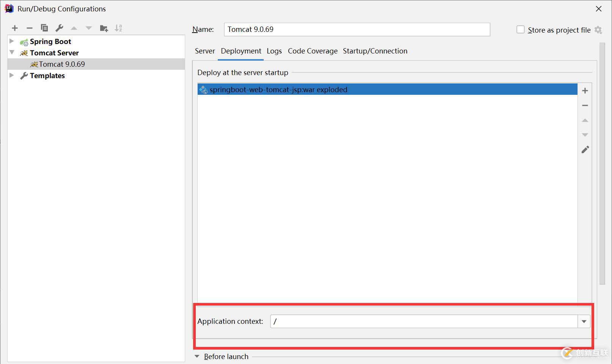
Task: Move the deployment artifact up
Action: click(x=585, y=120)
